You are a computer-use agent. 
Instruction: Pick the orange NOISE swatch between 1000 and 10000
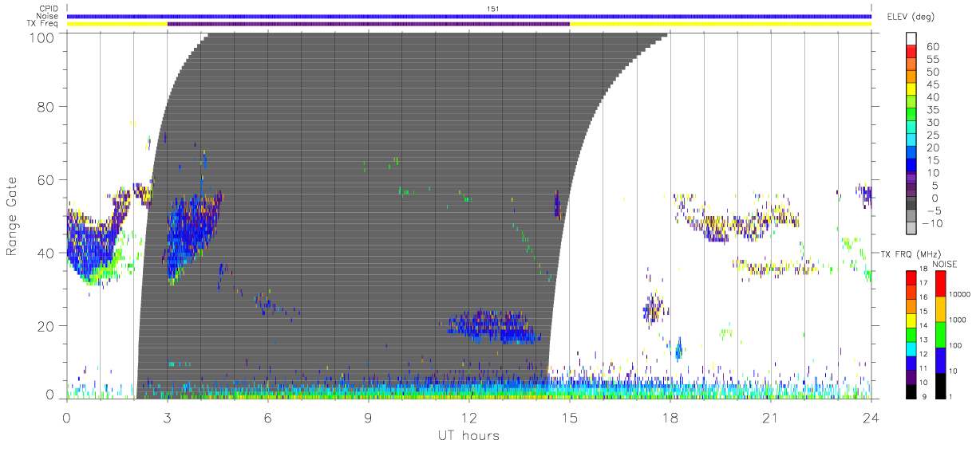pyautogui.click(x=940, y=309)
